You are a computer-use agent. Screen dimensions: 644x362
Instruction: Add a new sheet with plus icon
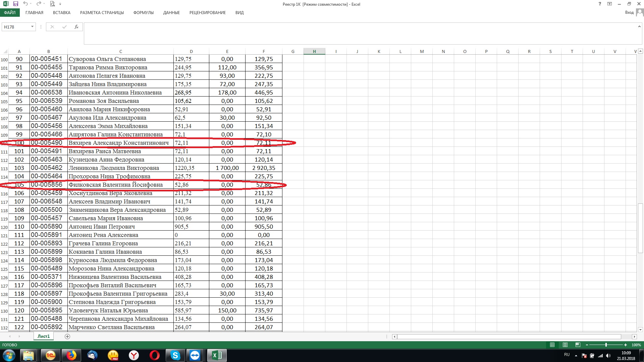pyautogui.click(x=67, y=337)
